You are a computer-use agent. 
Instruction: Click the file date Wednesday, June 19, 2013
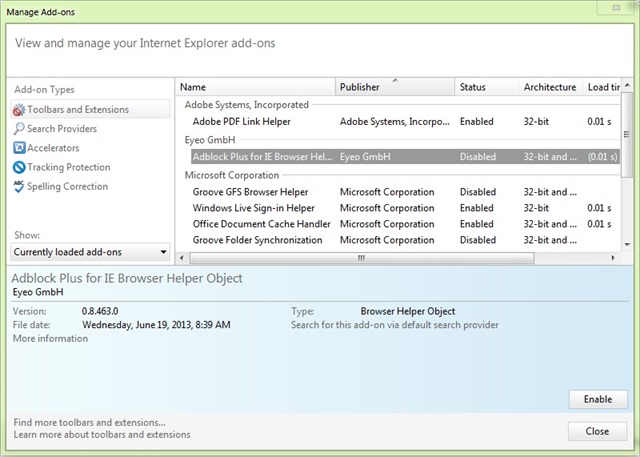point(156,325)
